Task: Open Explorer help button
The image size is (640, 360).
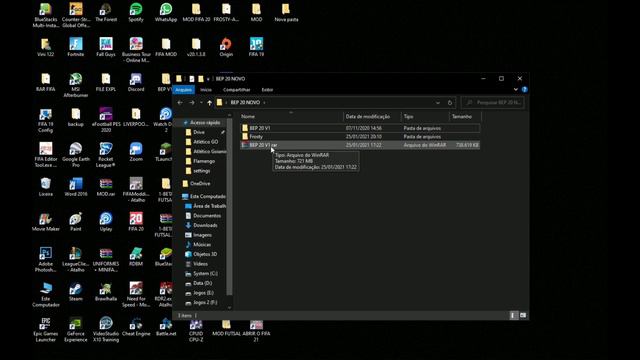Action: pyautogui.click(x=524, y=89)
